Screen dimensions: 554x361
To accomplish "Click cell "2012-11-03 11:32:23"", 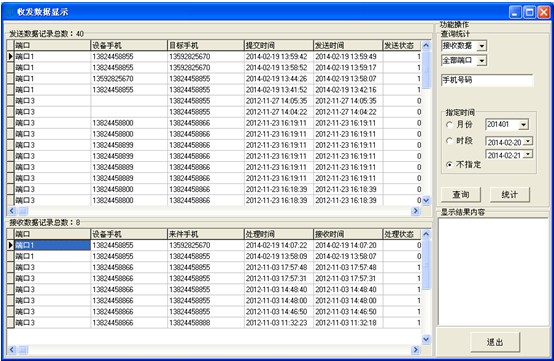I will (279, 322).
